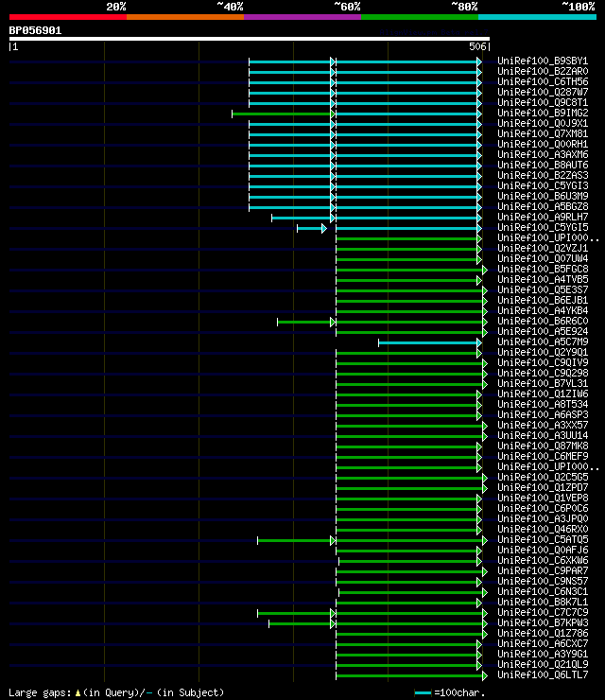Click hit label UniRef100_B5FGC8
The height and width of the screenshot is (700, 605).
point(543,270)
